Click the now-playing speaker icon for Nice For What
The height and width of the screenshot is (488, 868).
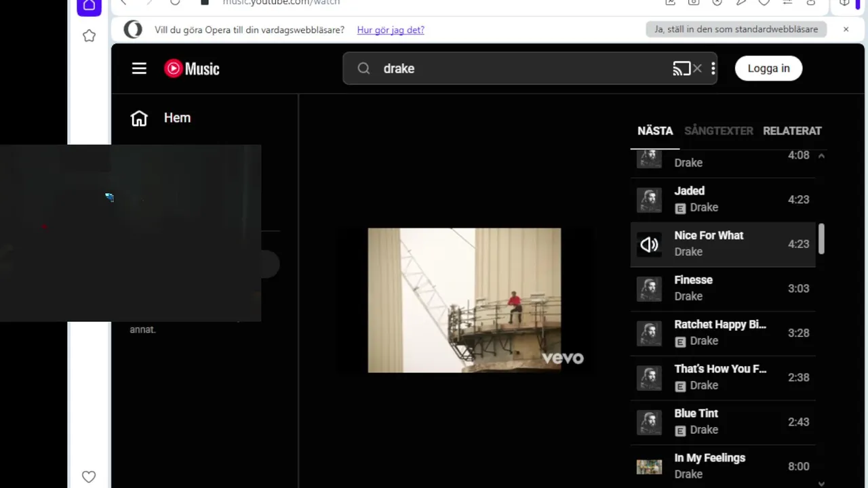649,244
